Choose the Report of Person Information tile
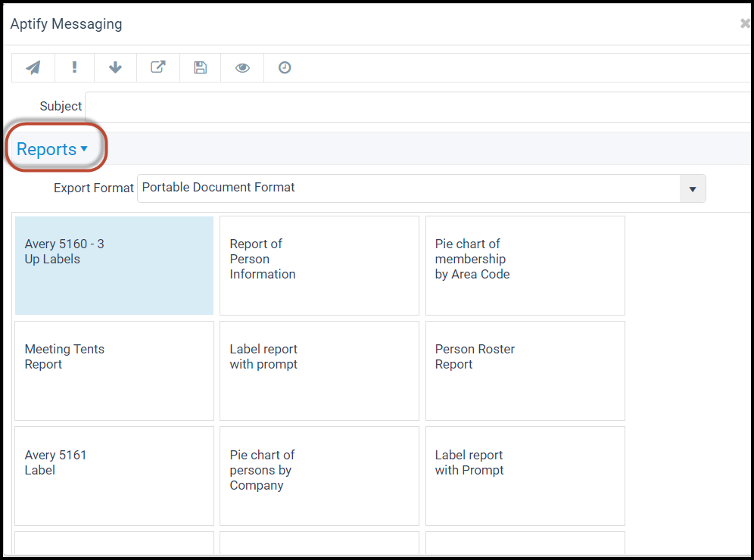 (319, 266)
